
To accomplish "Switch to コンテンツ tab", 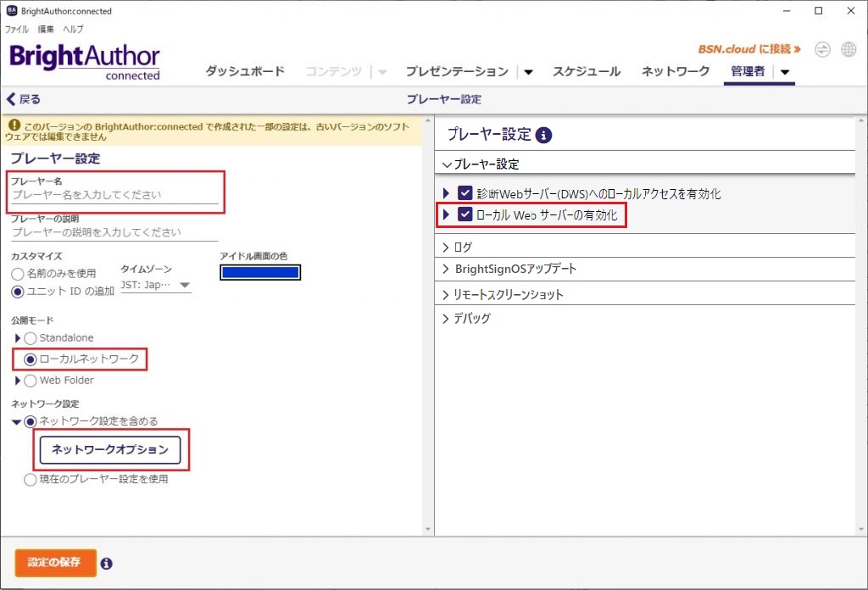I will click(334, 71).
